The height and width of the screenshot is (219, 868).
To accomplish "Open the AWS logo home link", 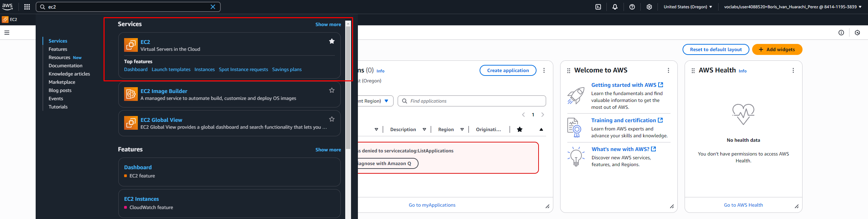I will 8,7.
